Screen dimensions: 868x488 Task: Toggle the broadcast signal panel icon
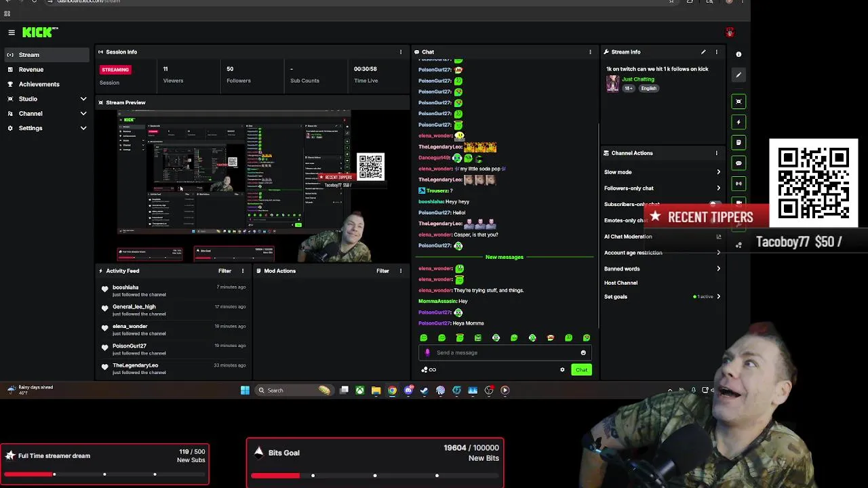(x=738, y=183)
